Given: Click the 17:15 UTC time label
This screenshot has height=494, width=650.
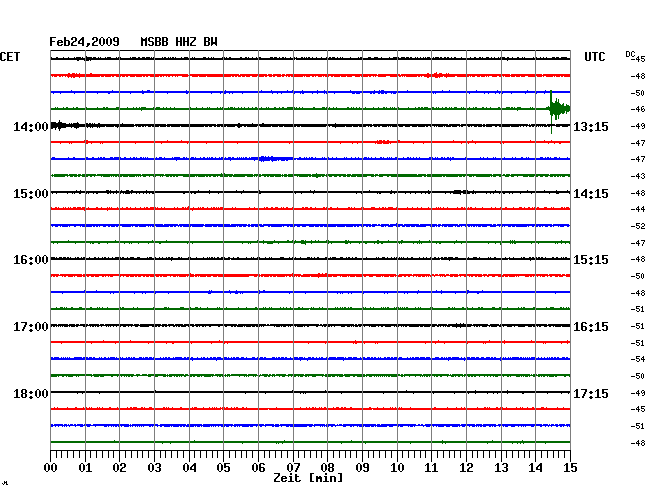Looking at the screenshot, I should click(591, 393).
